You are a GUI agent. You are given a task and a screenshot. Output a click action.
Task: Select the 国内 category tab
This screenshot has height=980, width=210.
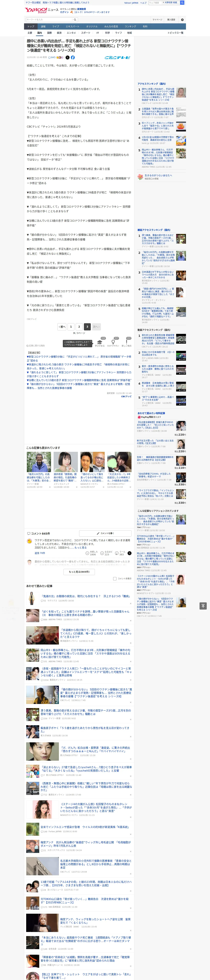(39, 33)
